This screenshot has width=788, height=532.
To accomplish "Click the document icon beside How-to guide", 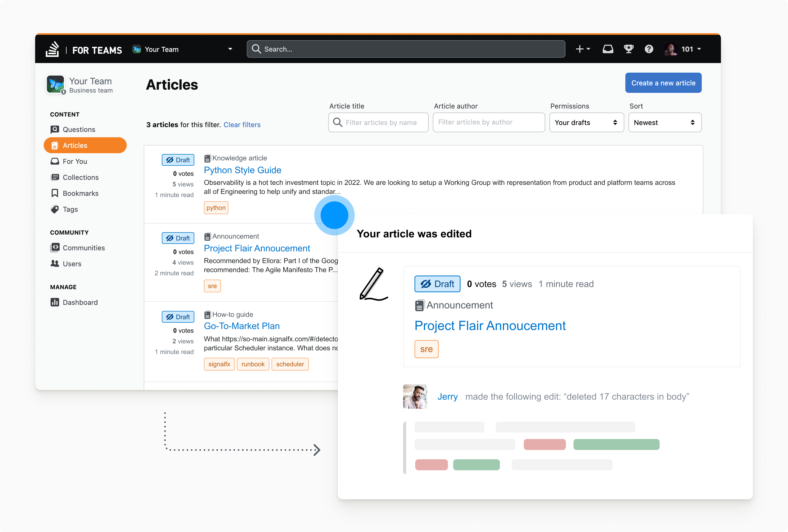I will (207, 315).
